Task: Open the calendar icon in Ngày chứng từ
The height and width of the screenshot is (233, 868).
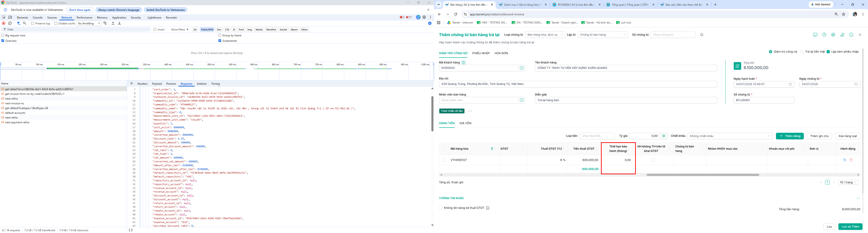Action: [856, 84]
